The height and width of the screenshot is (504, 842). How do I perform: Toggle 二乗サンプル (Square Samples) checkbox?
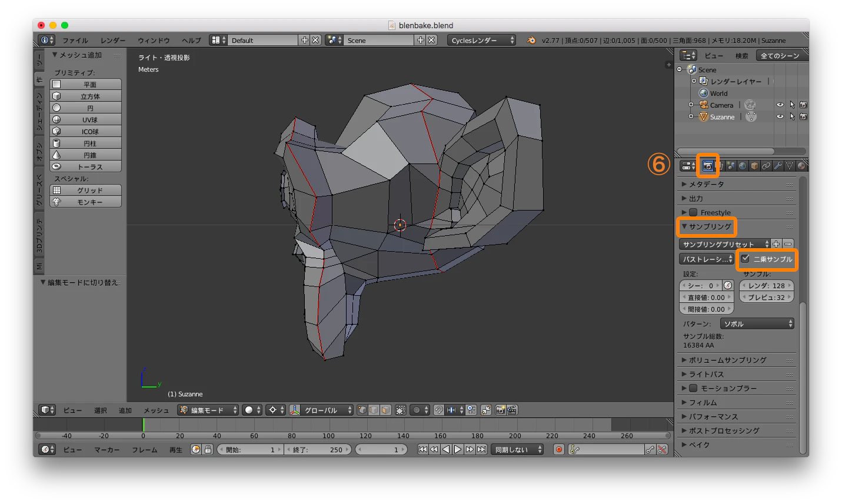pos(746,259)
